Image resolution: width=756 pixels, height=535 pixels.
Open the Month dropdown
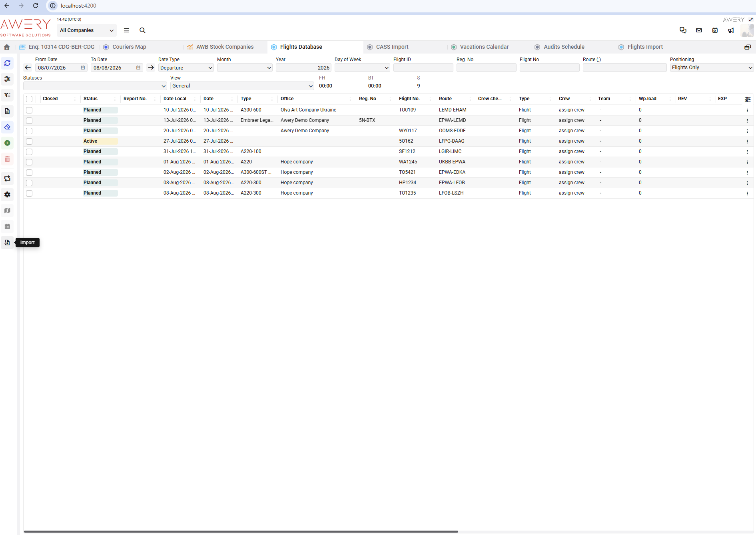pos(245,68)
